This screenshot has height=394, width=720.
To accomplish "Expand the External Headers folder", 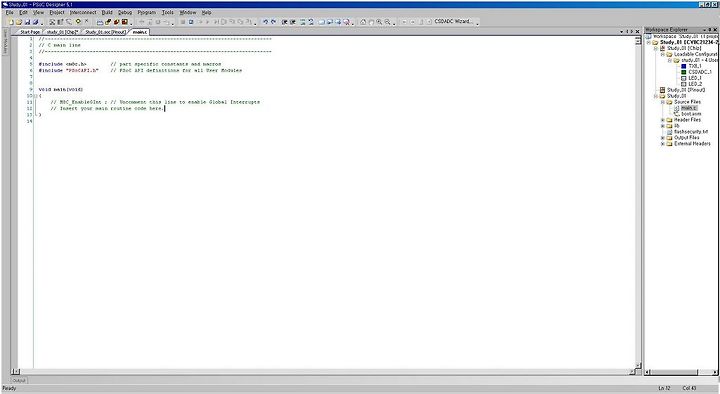I will (663, 144).
